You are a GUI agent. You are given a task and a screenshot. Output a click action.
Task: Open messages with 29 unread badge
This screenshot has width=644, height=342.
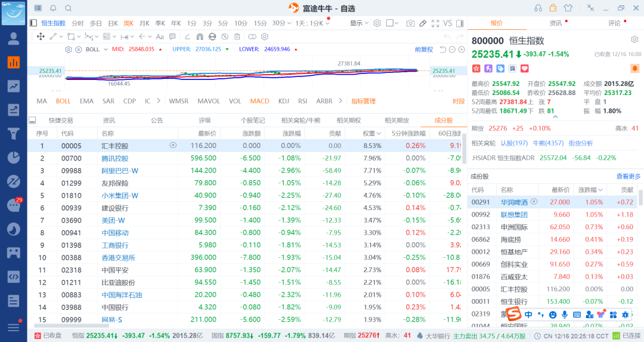click(14, 205)
